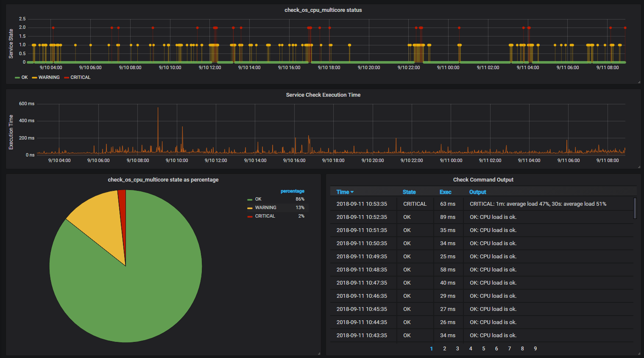
Task: Open Service Check Execution Time panel title
Action: point(323,95)
